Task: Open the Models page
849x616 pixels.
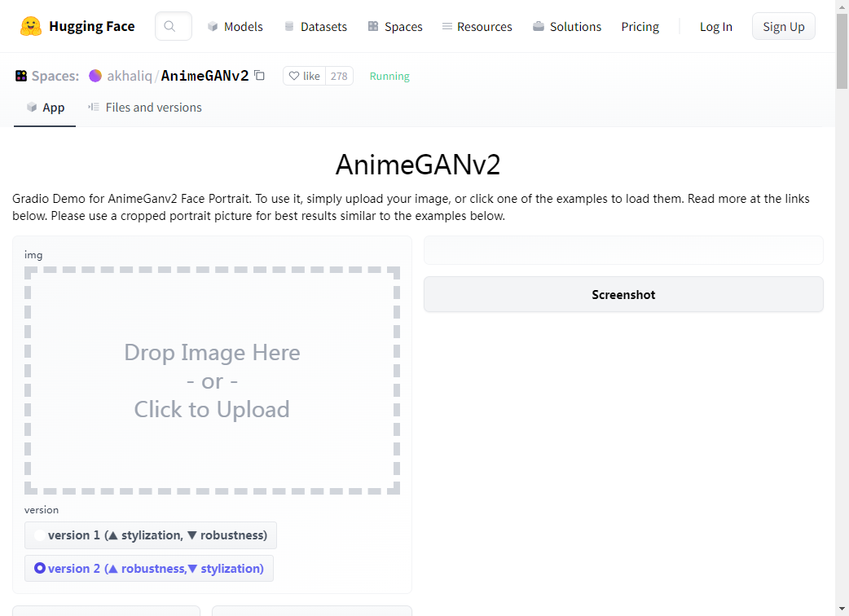Action: pyautogui.click(x=235, y=27)
